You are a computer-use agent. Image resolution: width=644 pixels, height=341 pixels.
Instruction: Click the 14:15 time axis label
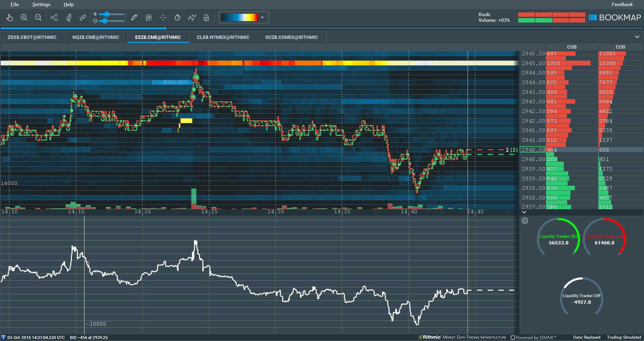(x=76, y=212)
